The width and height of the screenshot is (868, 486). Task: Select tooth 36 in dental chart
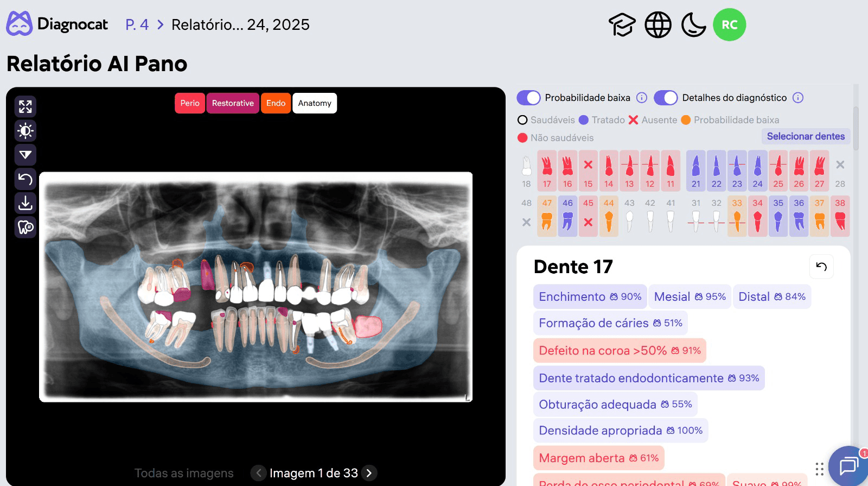[x=799, y=216]
